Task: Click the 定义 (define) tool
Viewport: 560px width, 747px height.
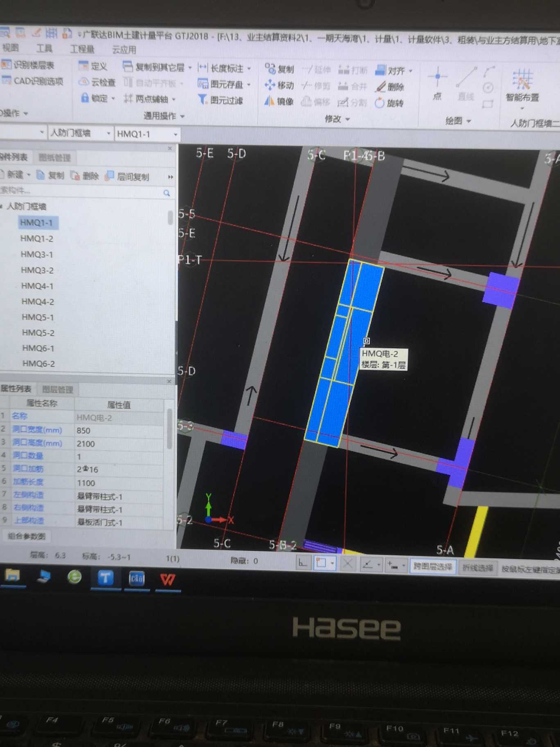Action: 93,66
